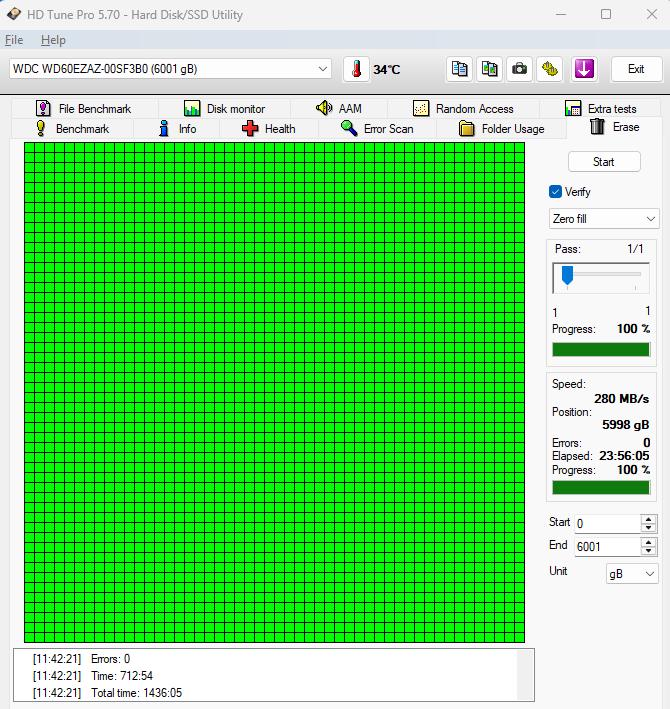Decrease the End value with down arrow
The height and width of the screenshot is (709, 670).
coord(648,550)
